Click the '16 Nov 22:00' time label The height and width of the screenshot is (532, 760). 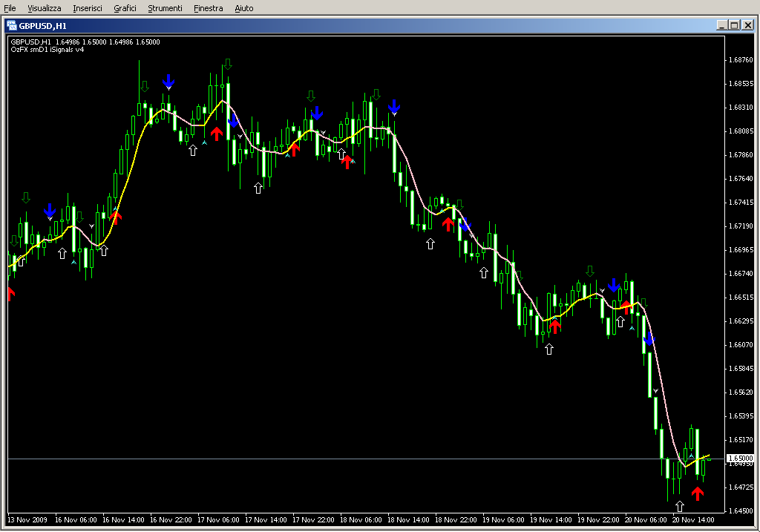[x=171, y=520]
